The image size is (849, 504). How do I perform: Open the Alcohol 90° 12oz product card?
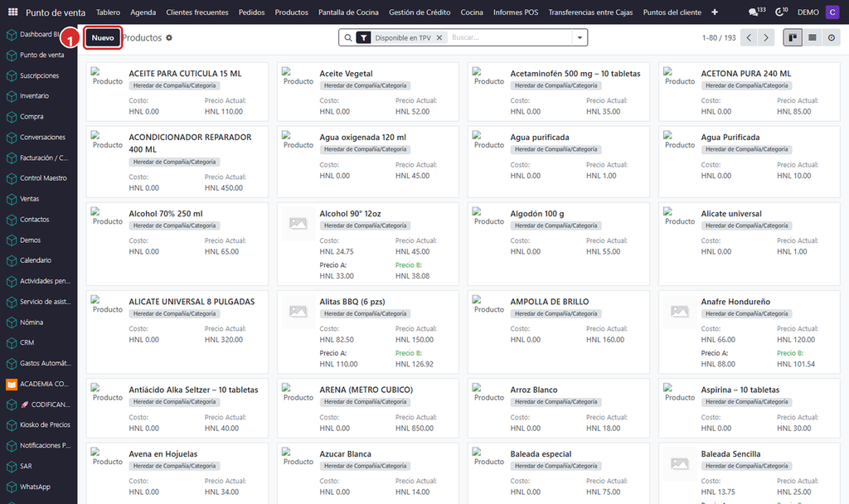[x=367, y=245]
